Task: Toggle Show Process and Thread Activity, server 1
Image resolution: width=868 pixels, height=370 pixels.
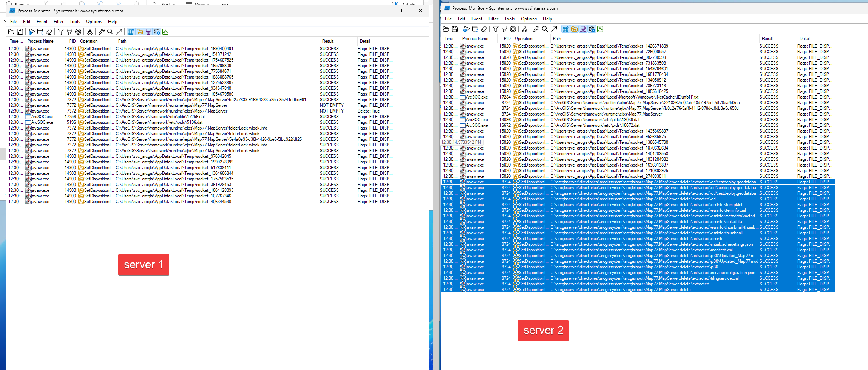Action: (x=157, y=32)
